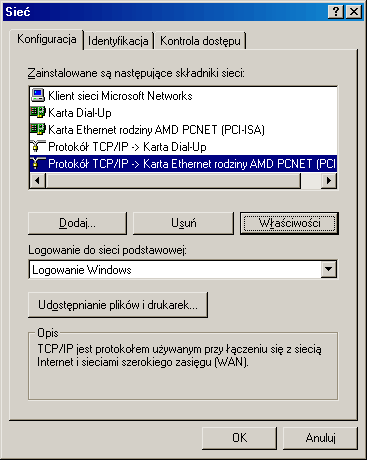Close the Sieć dialog with the X button
Screen dimensions: 367x460
354,12
